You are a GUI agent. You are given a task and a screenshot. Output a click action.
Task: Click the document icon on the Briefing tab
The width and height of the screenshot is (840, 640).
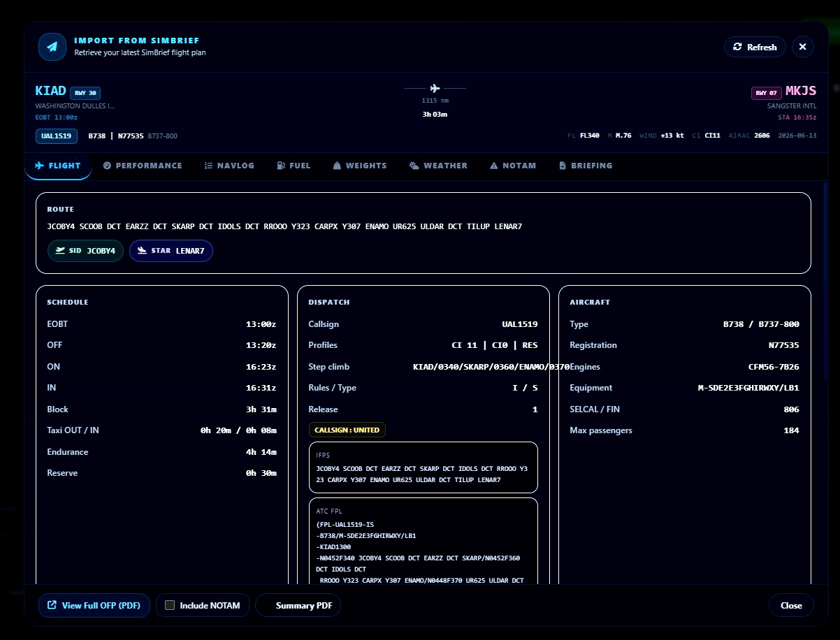pyautogui.click(x=563, y=166)
